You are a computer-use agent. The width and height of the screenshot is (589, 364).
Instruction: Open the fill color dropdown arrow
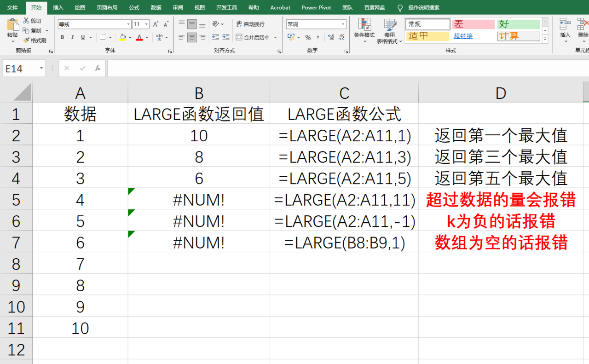click(130, 37)
